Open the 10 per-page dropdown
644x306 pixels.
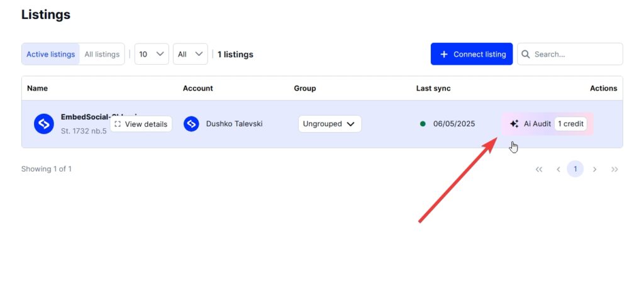pyautogui.click(x=152, y=54)
